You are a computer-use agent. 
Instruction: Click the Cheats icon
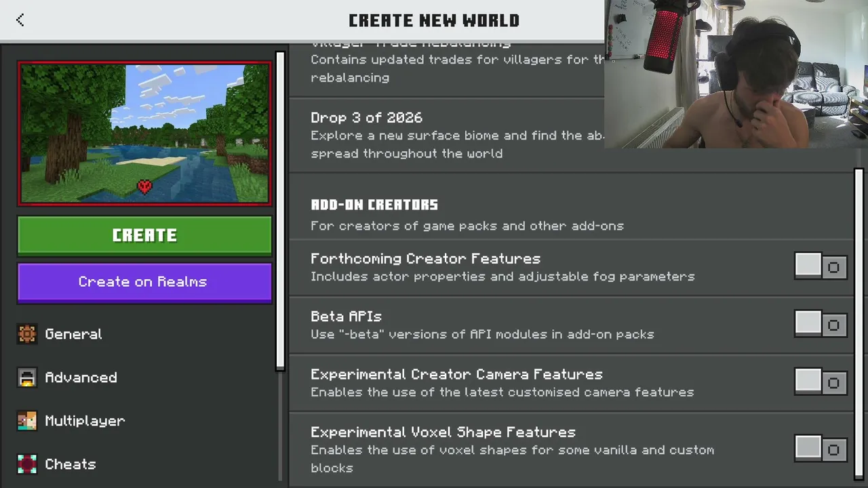27,464
